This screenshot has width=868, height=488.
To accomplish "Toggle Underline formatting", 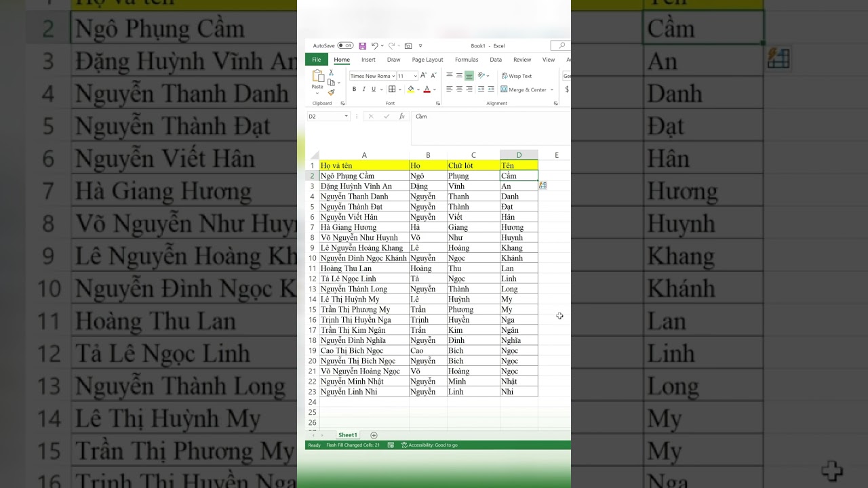I will point(372,89).
